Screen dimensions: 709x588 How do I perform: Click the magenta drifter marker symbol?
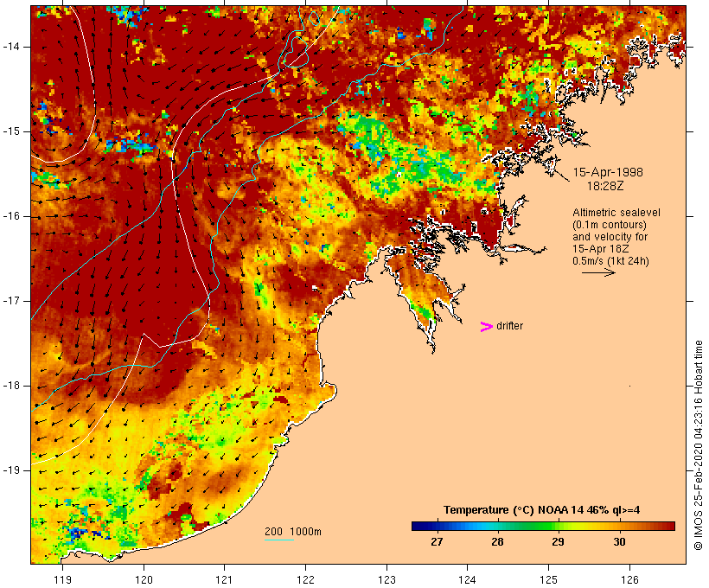coord(486,327)
